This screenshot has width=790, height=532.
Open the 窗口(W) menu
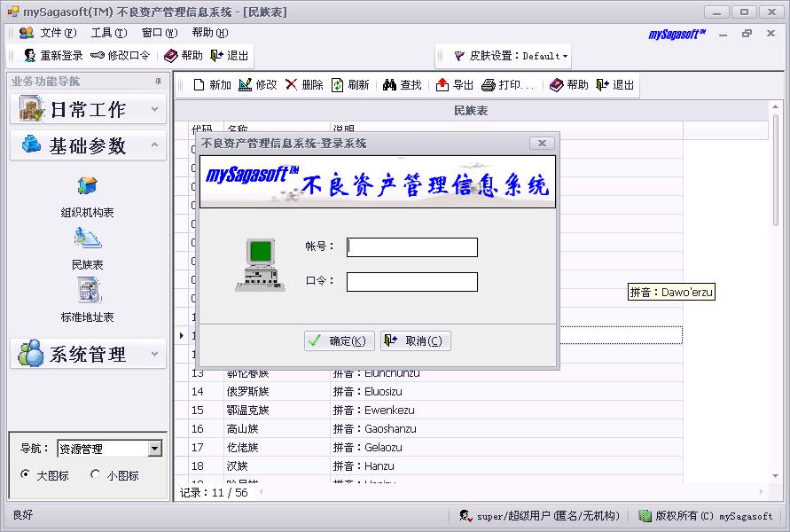point(160,33)
